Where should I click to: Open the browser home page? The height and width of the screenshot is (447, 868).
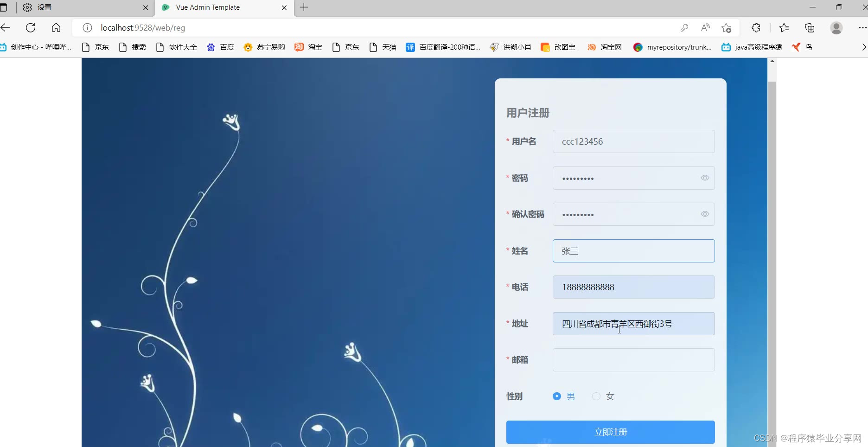pyautogui.click(x=56, y=28)
